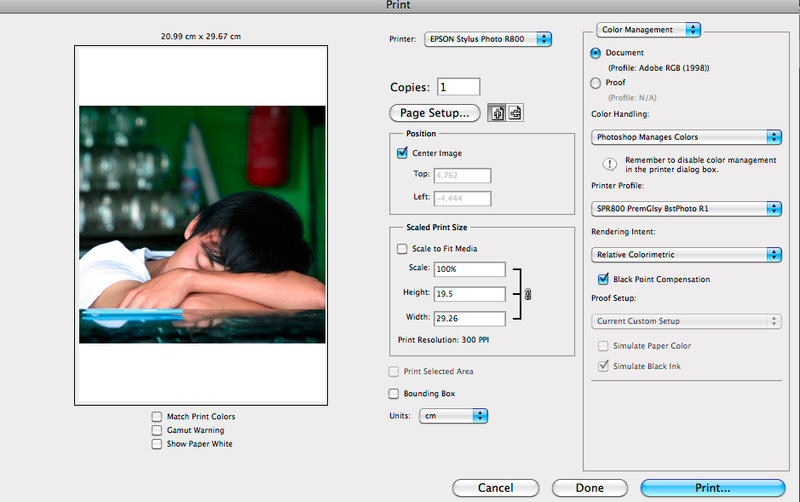Check Show Paper White

click(157, 444)
